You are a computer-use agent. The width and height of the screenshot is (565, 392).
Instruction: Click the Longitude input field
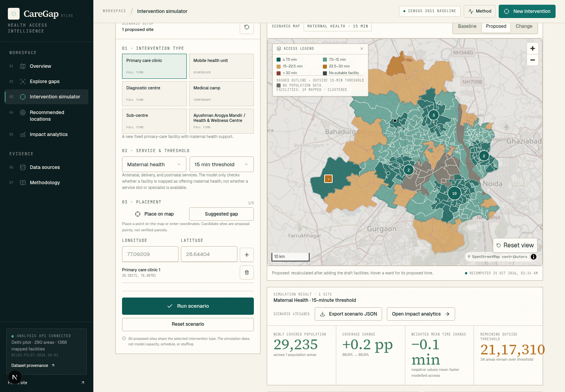click(x=150, y=254)
